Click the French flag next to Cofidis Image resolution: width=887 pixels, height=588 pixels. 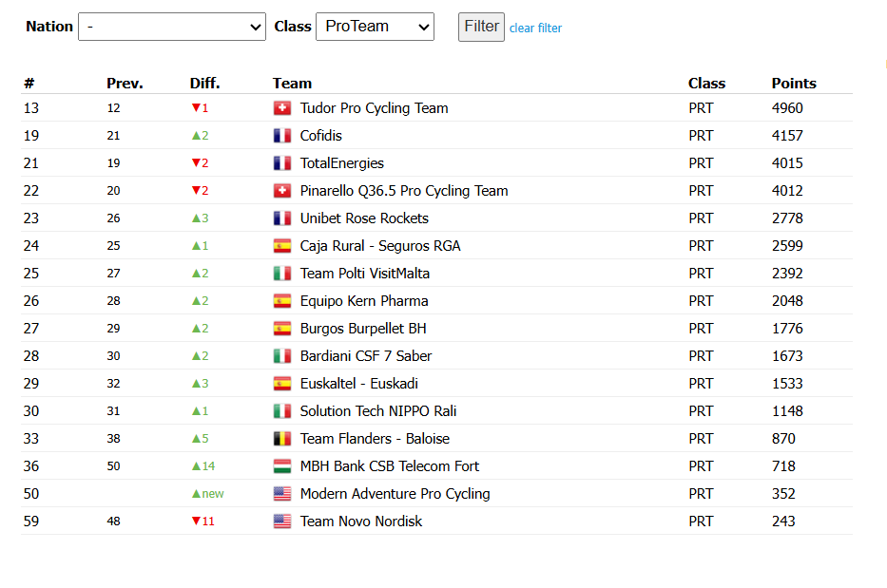coord(281,136)
